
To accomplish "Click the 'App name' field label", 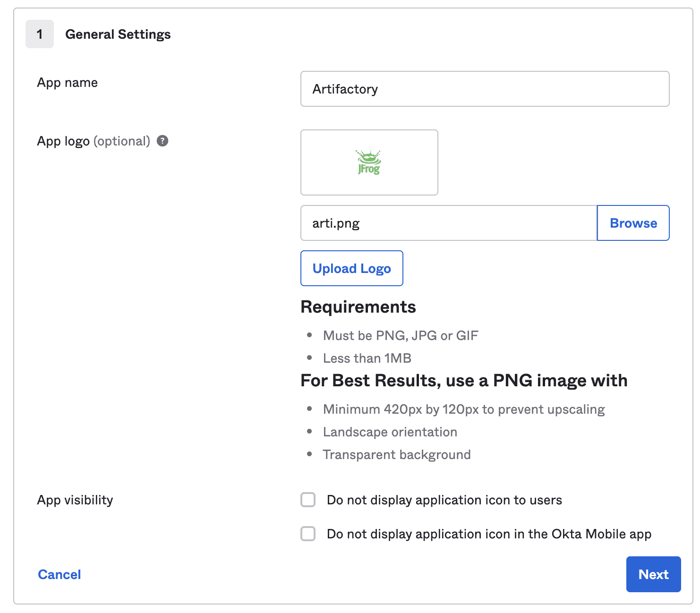I will [x=68, y=83].
